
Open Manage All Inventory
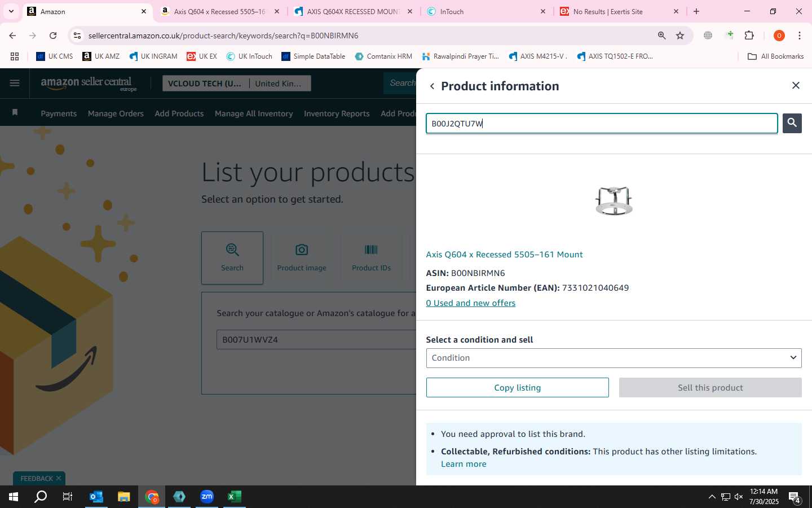pos(254,113)
